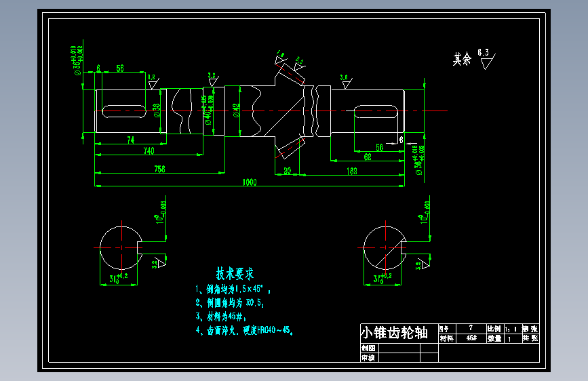Select technical note 2 about R0.5 fillets
Image resolution: width=588 pixels, height=381 pixels.
click(230, 302)
